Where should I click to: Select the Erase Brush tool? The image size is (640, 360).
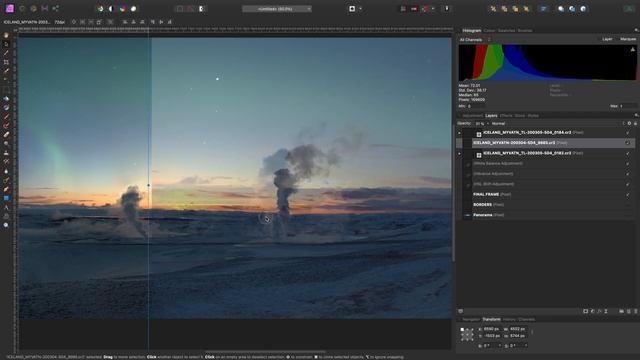click(x=6, y=134)
